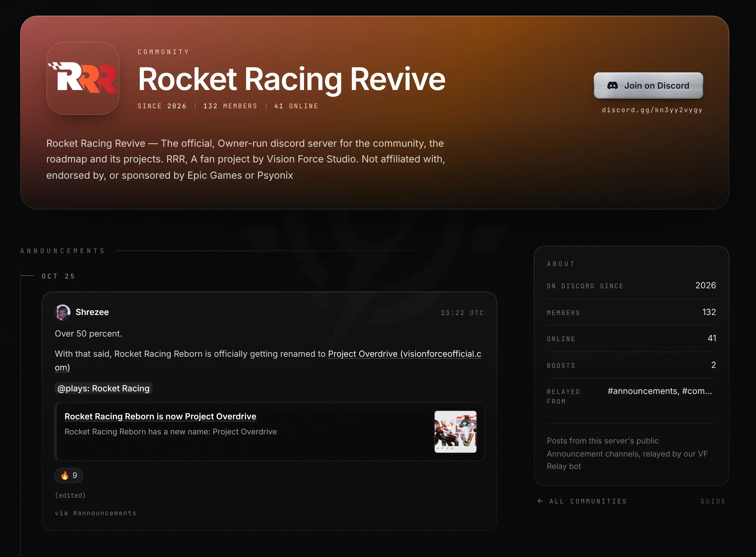
Task: Click the On Discord Since value 2026
Action: (x=705, y=286)
